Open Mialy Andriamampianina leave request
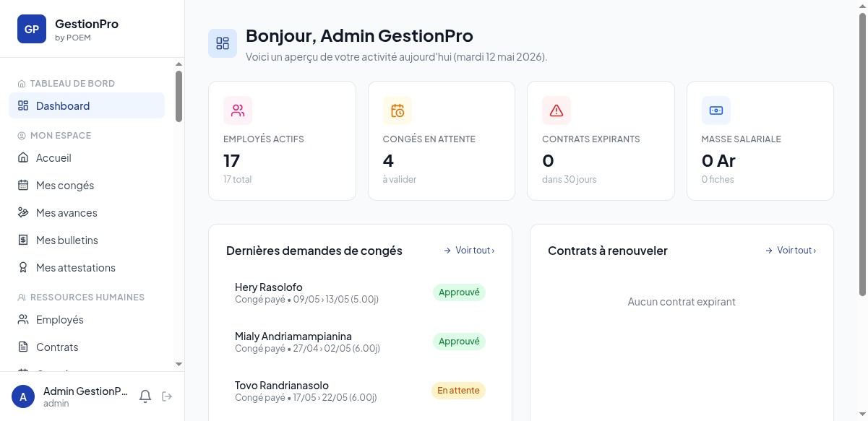This screenshot has height=421, width=868. [360, 342]
